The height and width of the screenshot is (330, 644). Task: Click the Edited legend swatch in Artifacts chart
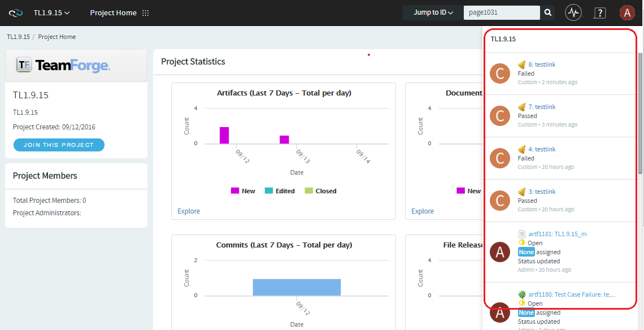(x=268, y=190)
